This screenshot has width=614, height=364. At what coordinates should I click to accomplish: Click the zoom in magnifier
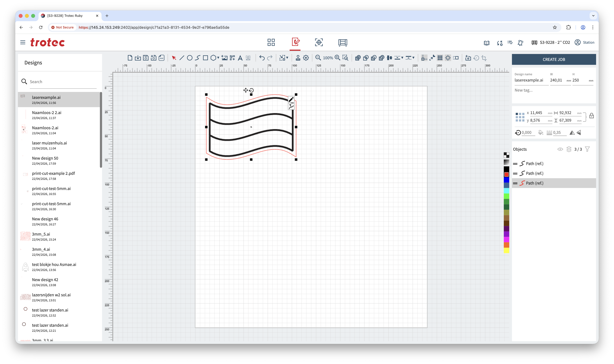(337, 58)
